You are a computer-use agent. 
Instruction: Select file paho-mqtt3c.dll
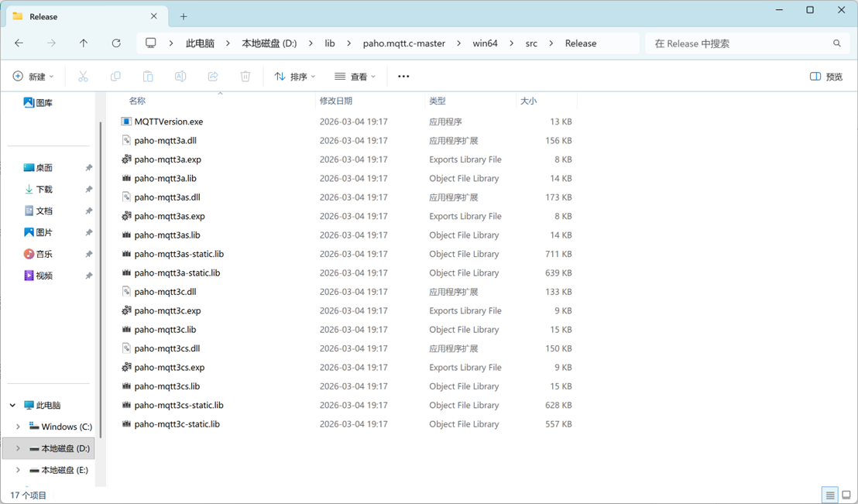pyautogui.click(x=165, y=292)
